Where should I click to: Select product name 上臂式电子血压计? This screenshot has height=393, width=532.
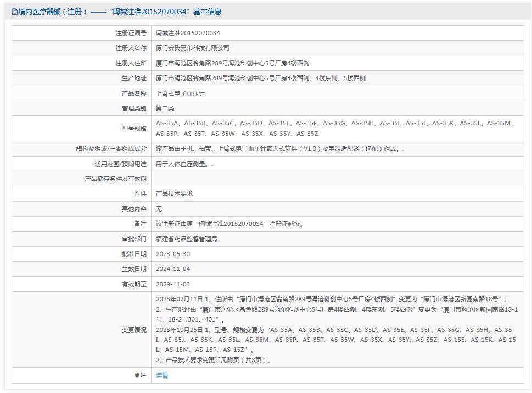click(180, 93)
